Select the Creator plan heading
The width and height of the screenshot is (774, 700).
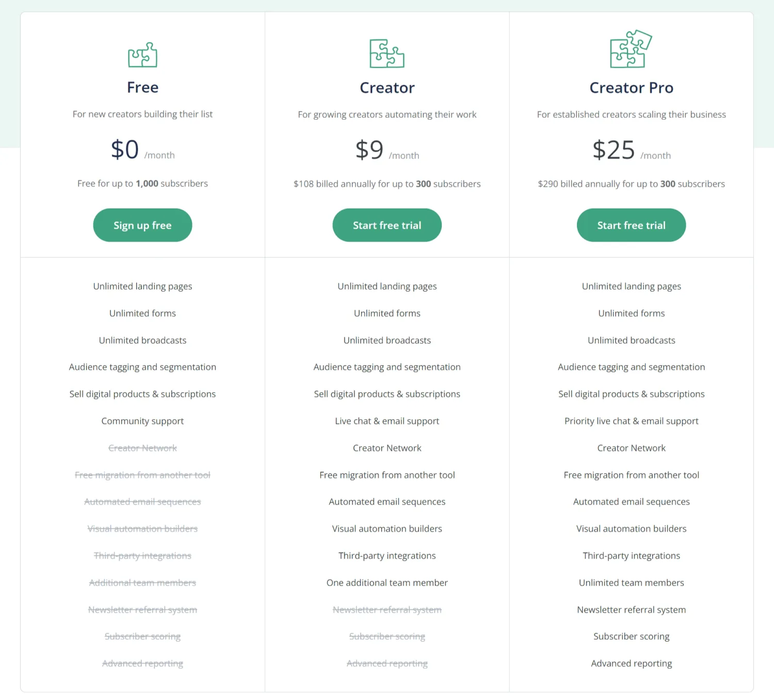click(x=387, y=88)
